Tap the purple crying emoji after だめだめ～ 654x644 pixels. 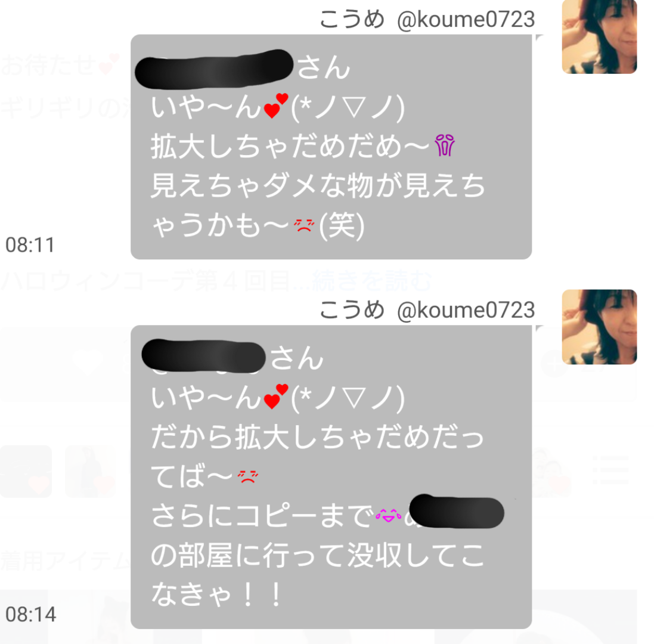(445, 145)
